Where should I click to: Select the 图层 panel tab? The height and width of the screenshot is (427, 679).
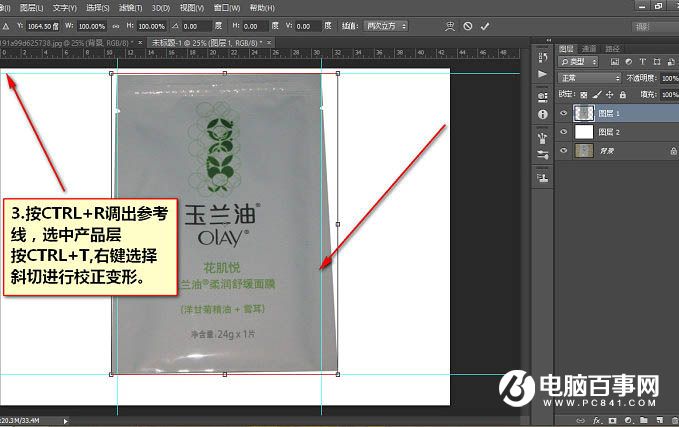[x=566, y=49]
